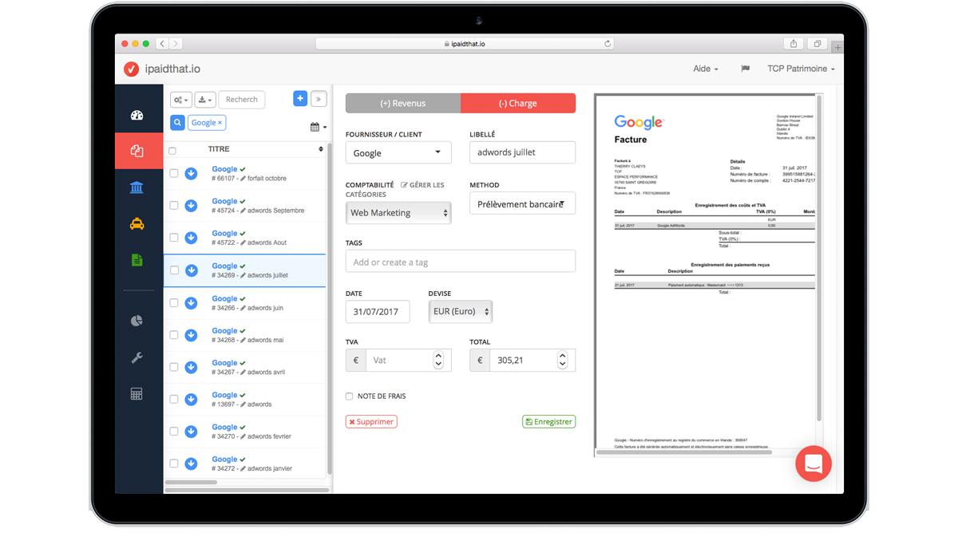Click the blue search magnifier button
Screen dimensions: 958x560
coord(177,123)
